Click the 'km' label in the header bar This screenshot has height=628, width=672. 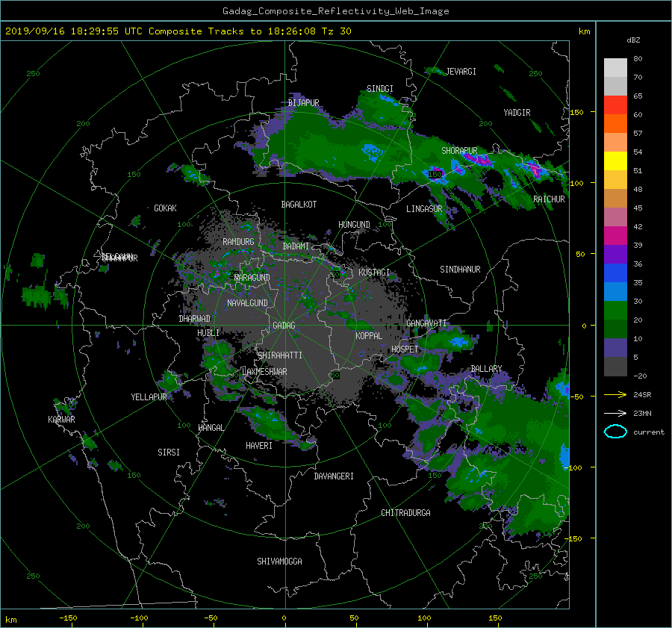585,31
